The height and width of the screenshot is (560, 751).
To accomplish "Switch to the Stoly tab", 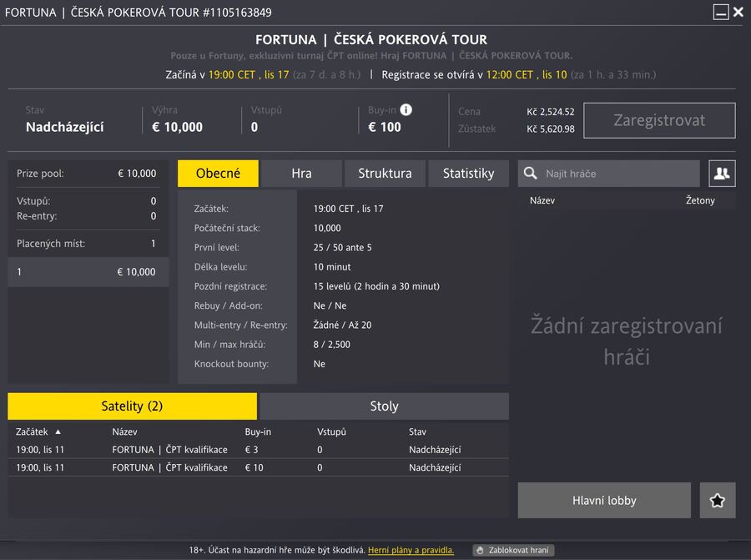I will click(384, 406).
